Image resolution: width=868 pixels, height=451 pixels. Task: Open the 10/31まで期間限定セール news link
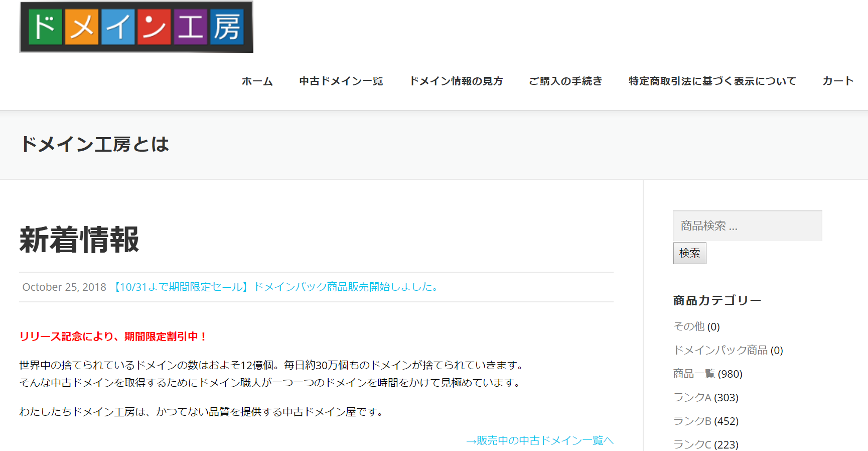point(275,287)
